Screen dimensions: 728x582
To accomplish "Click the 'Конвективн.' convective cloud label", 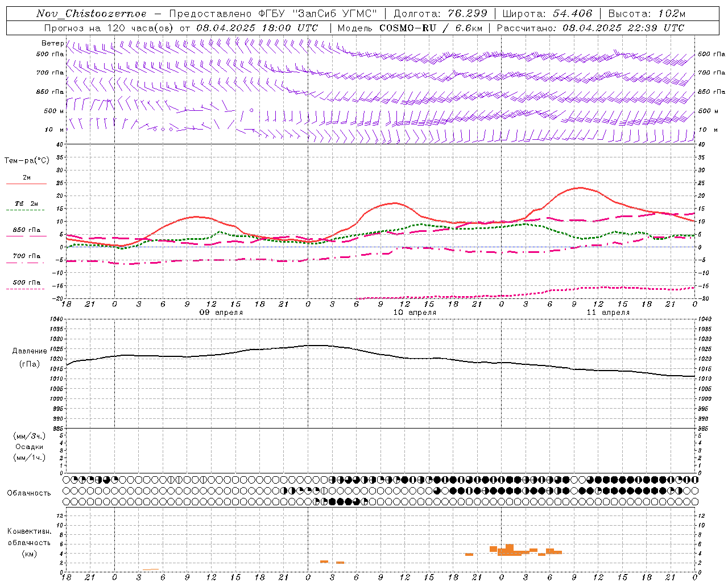I will tap(30, 531).
